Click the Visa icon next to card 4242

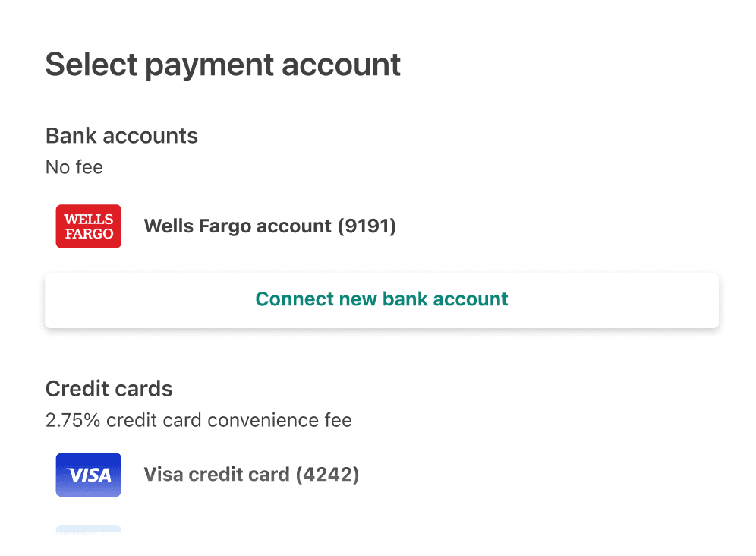tap(88, 474)
